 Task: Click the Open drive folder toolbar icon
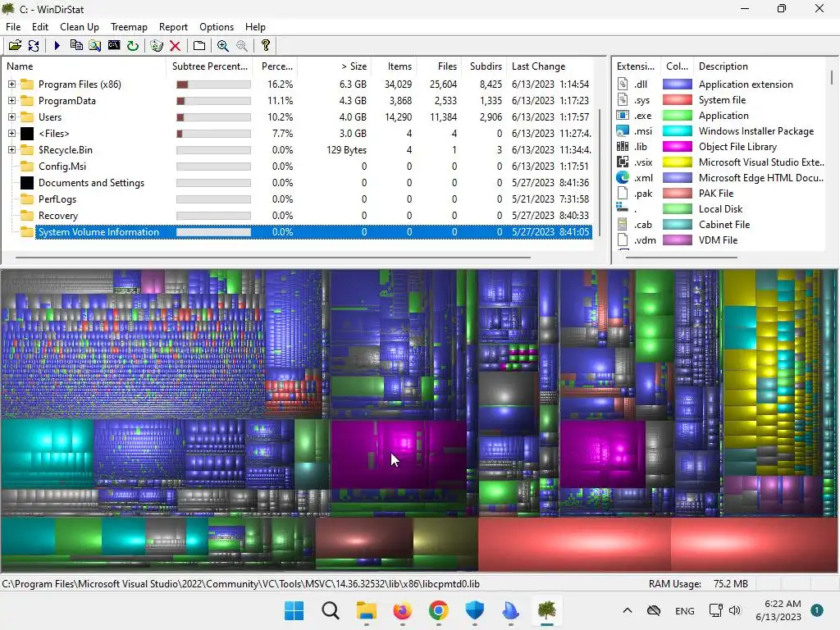point(15,46)
